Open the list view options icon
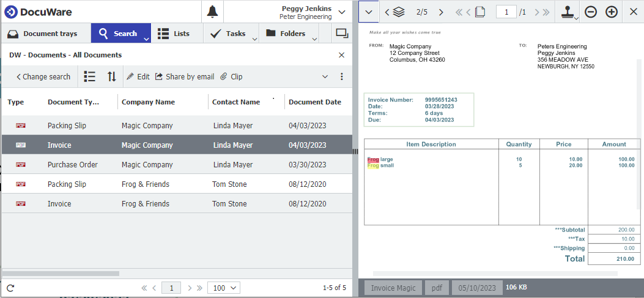 pyautogui.click(x=89, y=76)
